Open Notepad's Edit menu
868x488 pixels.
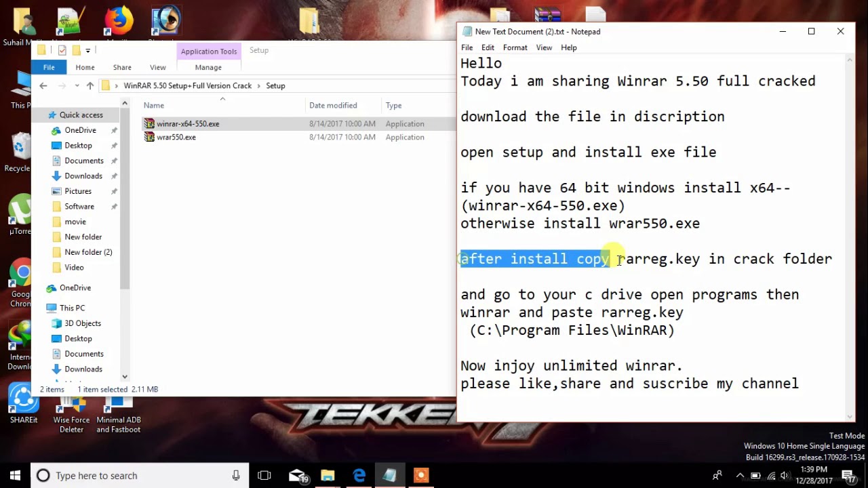click(488, 47)
